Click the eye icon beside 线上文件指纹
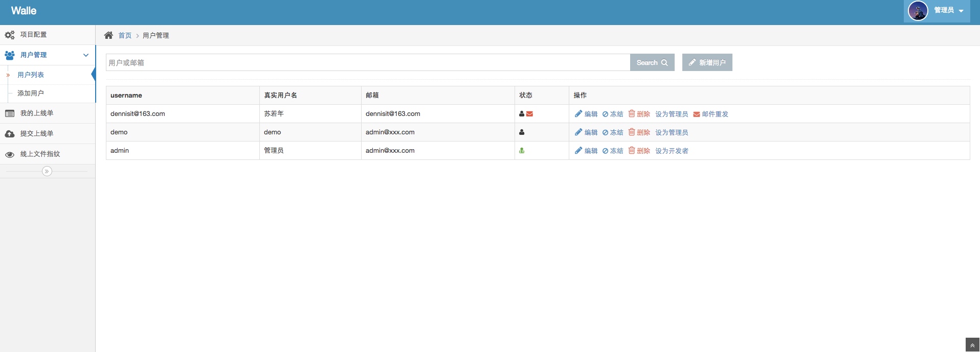 pos(10,154)
